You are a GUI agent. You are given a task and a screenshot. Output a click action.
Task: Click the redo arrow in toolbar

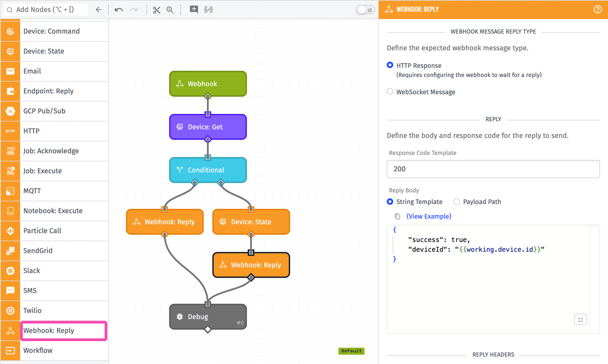[x=134, y=9]
